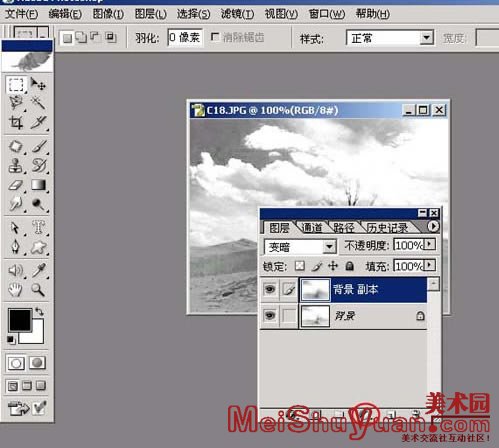Select Subtract from Selection mode button

[x=95, y=37]
